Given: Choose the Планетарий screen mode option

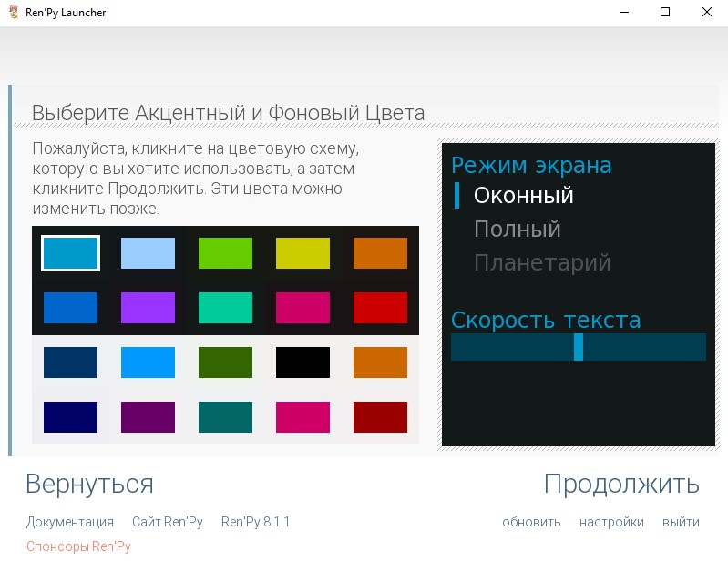Looking at the screenshot, I should click(541, 263).
